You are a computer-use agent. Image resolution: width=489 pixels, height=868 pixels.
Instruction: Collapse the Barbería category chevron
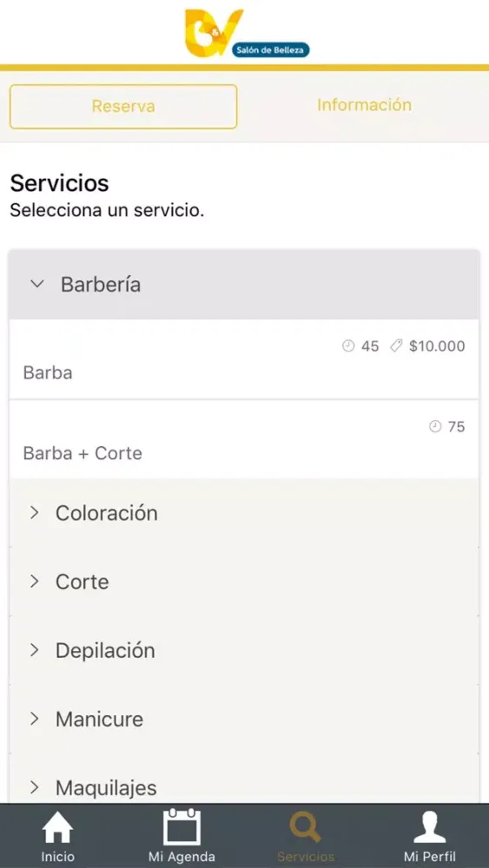point(37,284)
